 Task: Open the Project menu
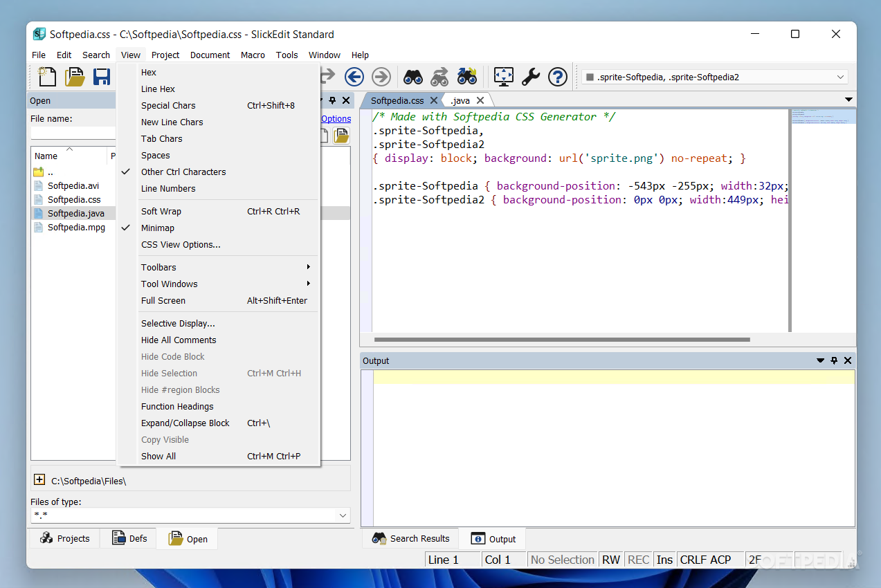point(165,55)
